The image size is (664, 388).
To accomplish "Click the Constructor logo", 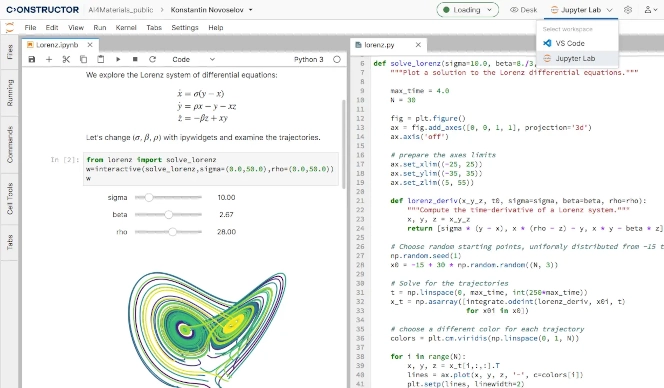I will tap(42, 10).
